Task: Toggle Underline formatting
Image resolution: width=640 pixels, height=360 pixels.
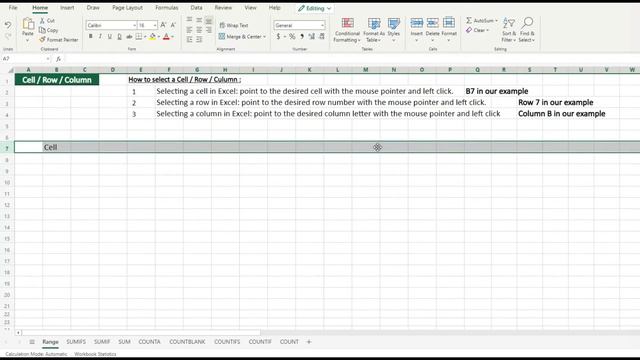Action: coord(109,37)
